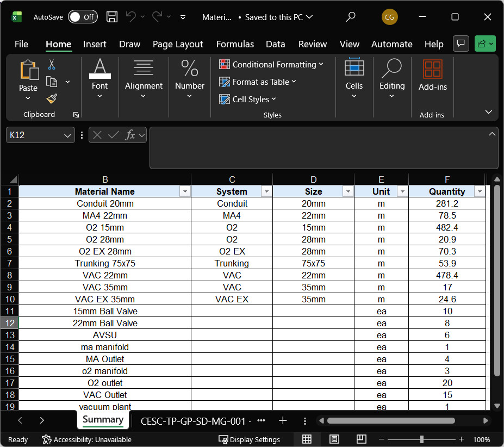
Task: Click the Undo arrow icon
Action: coord(131,17)
